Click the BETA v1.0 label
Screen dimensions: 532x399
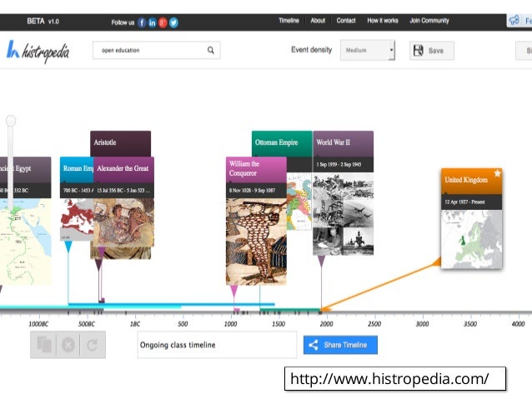pos(43,22)
